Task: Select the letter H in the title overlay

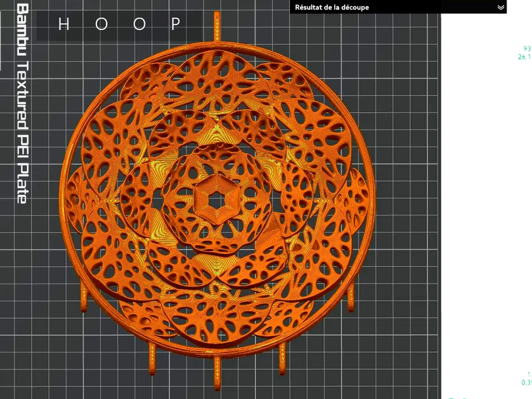Action: [64, 24]
